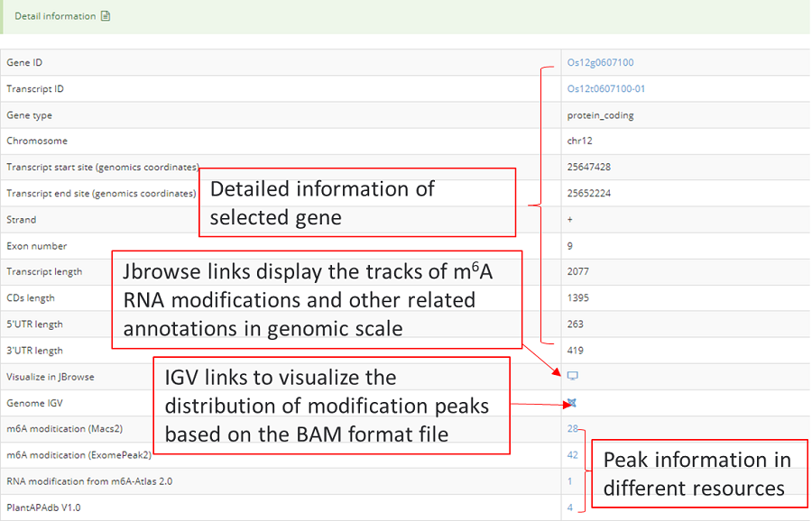Open the PlantAPAdb V1.0 count link
Viewport: 812px width, 521px height.
[570, 507]
